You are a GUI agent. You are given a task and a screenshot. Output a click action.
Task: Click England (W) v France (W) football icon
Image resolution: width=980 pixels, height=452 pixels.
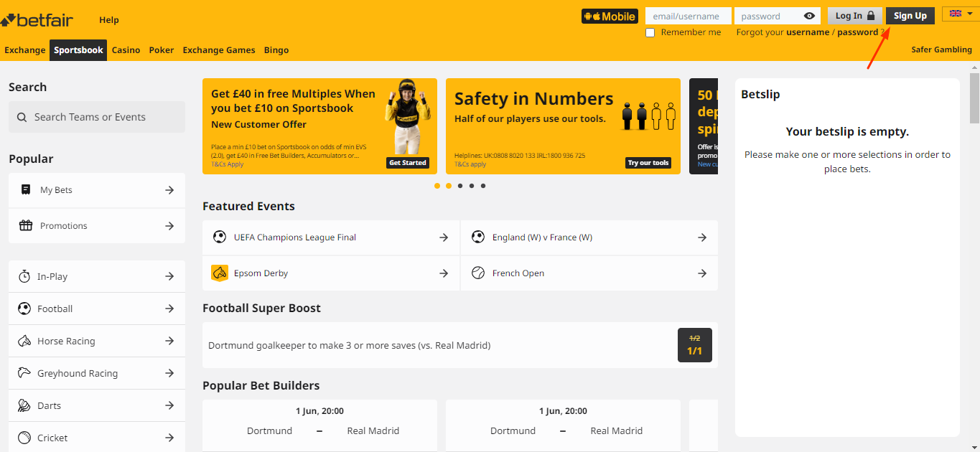[478, 237]
